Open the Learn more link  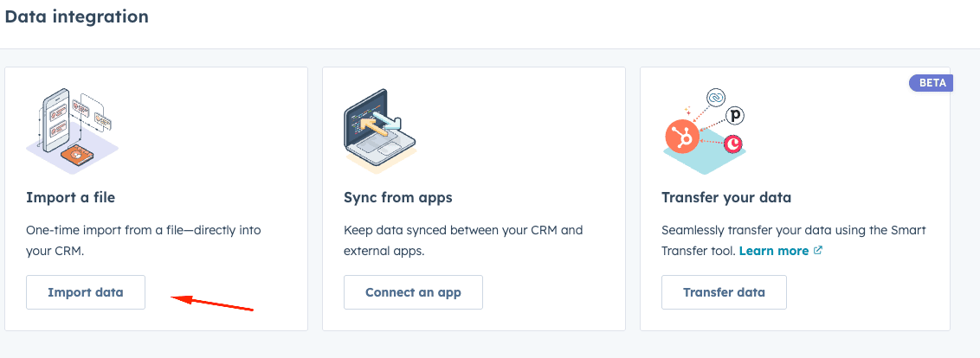pos(773,251)
